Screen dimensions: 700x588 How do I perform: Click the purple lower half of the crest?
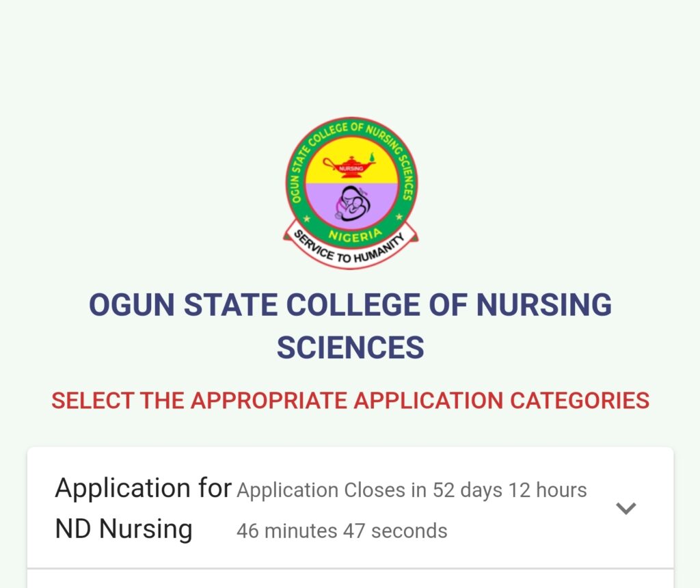(351, 205)
